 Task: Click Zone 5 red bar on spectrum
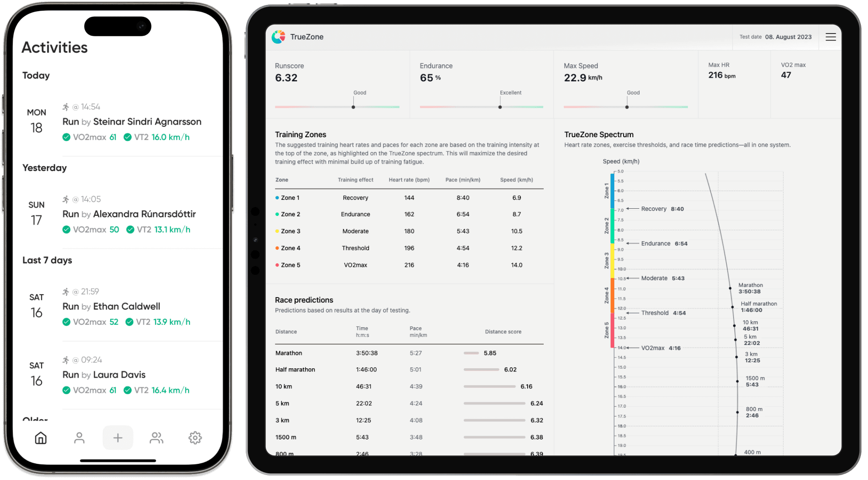point(612,331)
